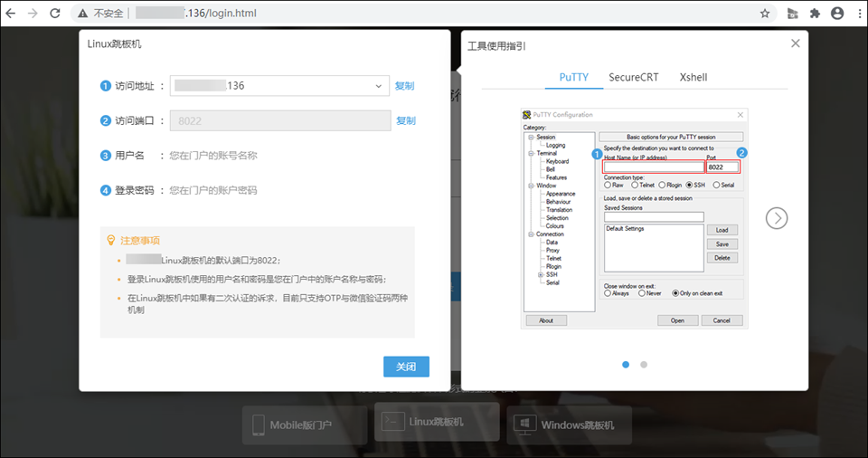Jump to second carousel dot
Image resolution: width=868 pixels, height=458 pixels.
644,365
